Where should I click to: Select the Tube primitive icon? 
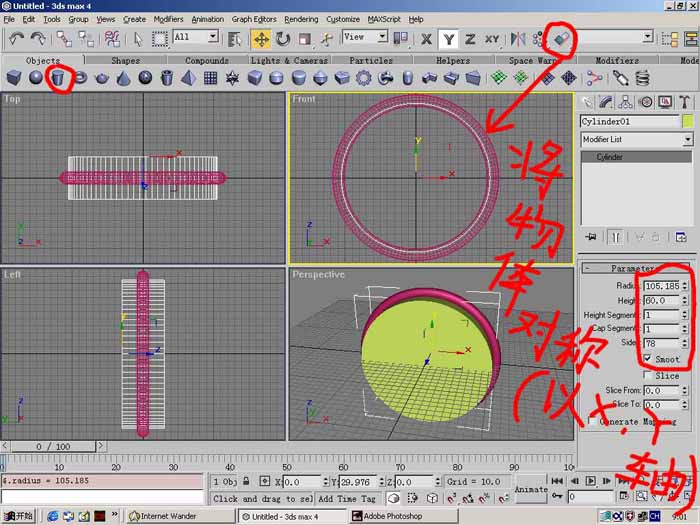point(167,78)
